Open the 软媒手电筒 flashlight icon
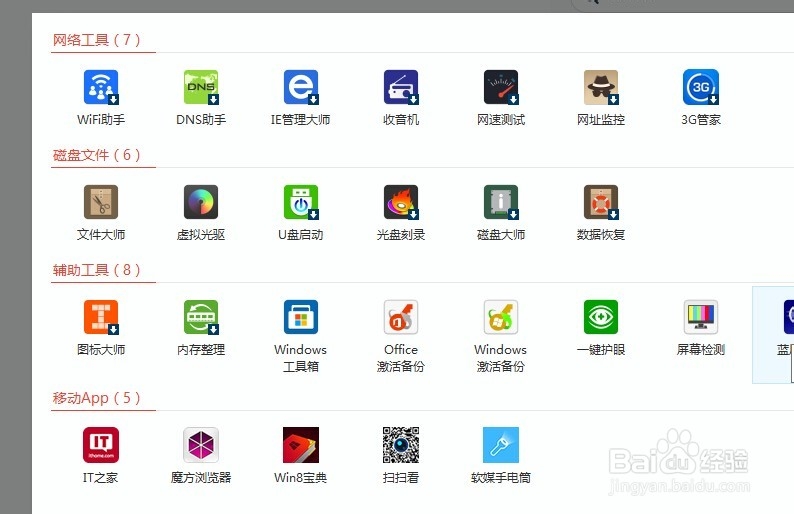 [x=501, y=445]
